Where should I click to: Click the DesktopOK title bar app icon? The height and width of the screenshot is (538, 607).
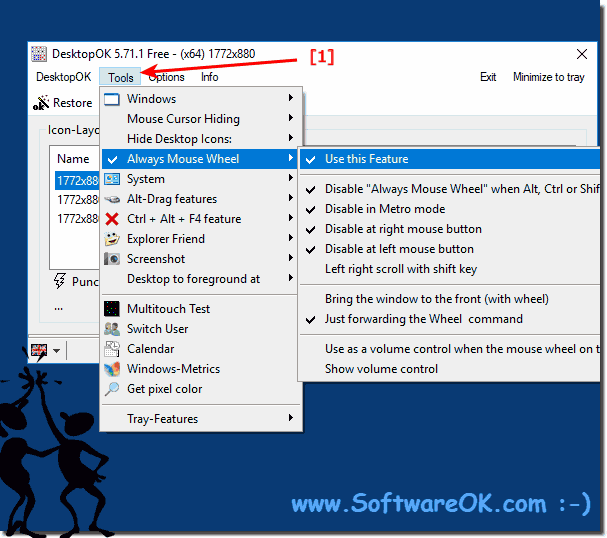click(x=39, y=54)
